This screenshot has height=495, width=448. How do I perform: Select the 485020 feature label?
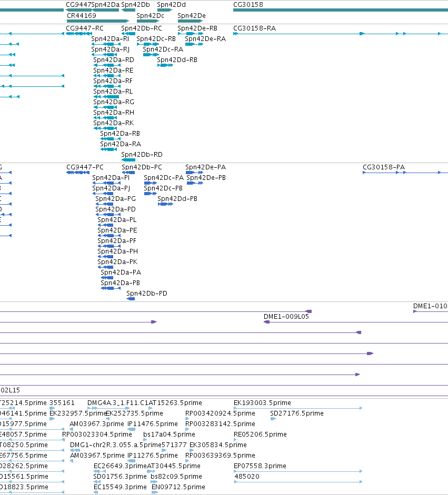tap(247, 477)
